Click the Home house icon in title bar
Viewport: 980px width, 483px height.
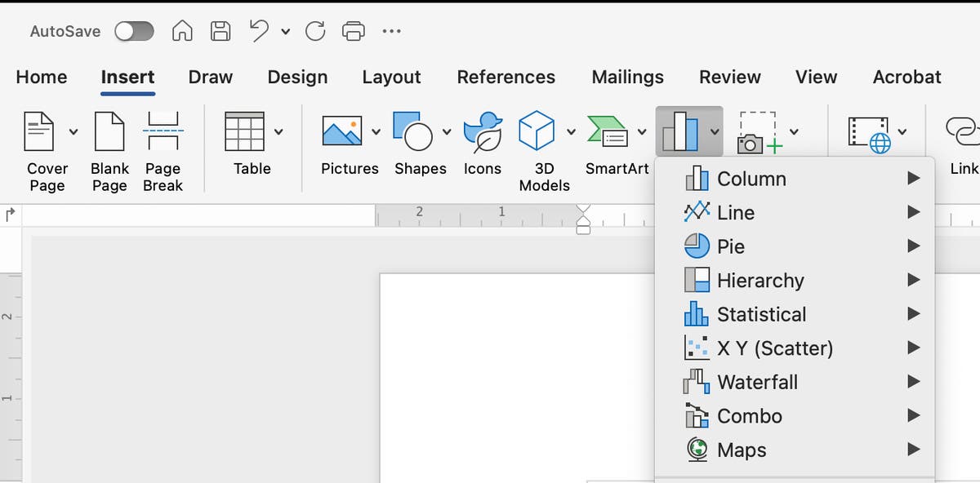click(x=183, y=31)
